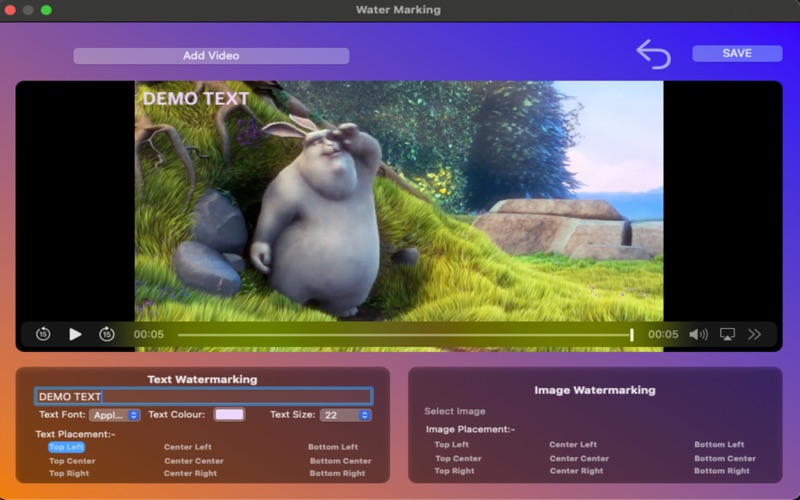Select Top Center text placement
This screenshot has height=500, width=800.
tap(72, 461)
